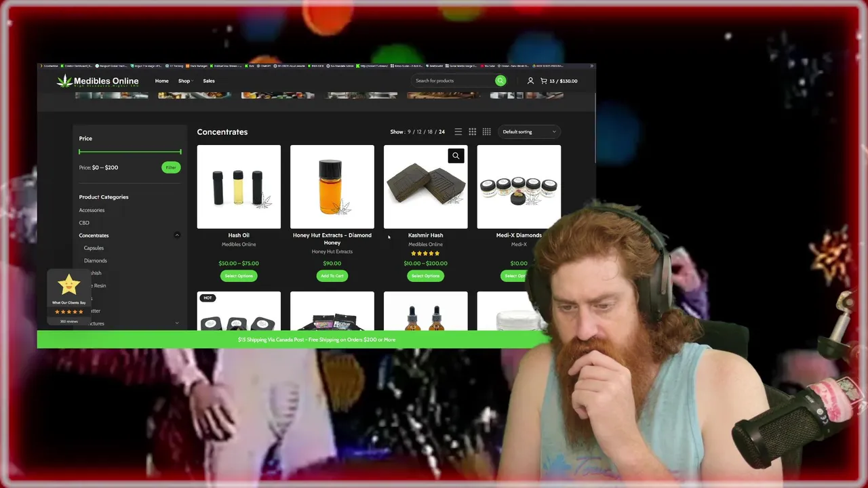Open the Default sorting dropdown
Image resolution: width=868 pixels, height=488 pixels.
(x=530, y=131)
